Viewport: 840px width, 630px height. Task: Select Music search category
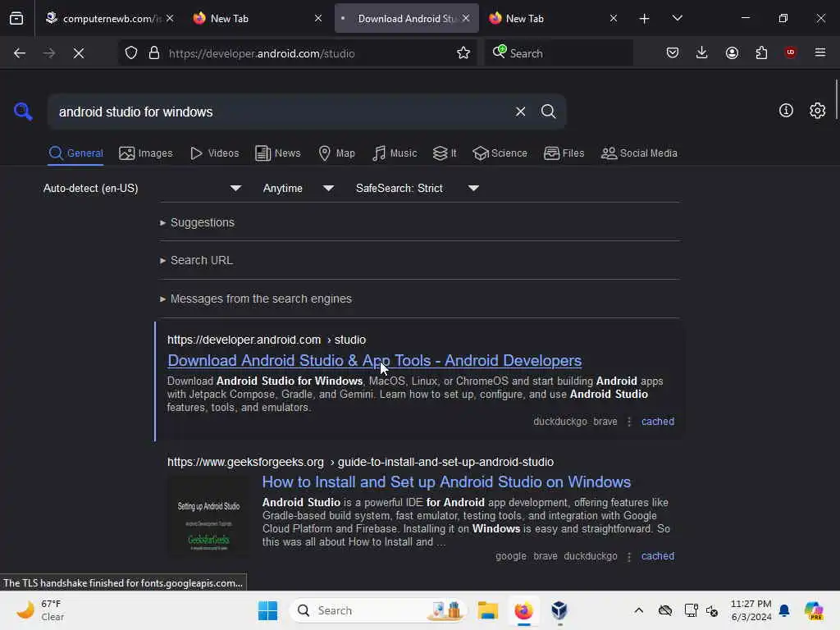pyautogui.click(x=395, y=153)
